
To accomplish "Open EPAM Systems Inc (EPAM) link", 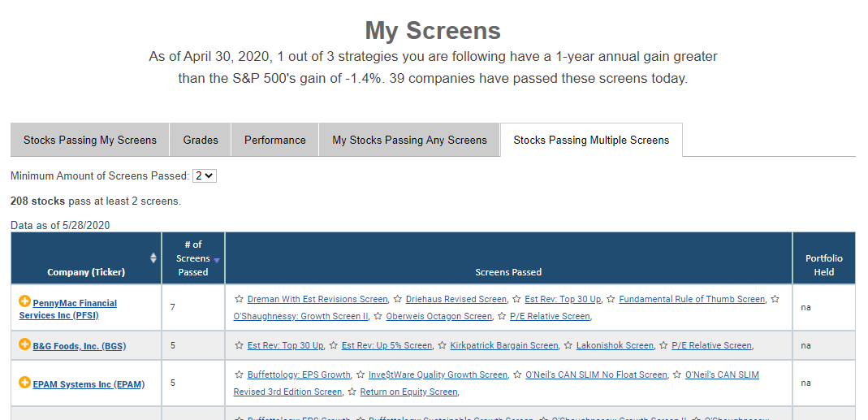I will pos(89,384).
